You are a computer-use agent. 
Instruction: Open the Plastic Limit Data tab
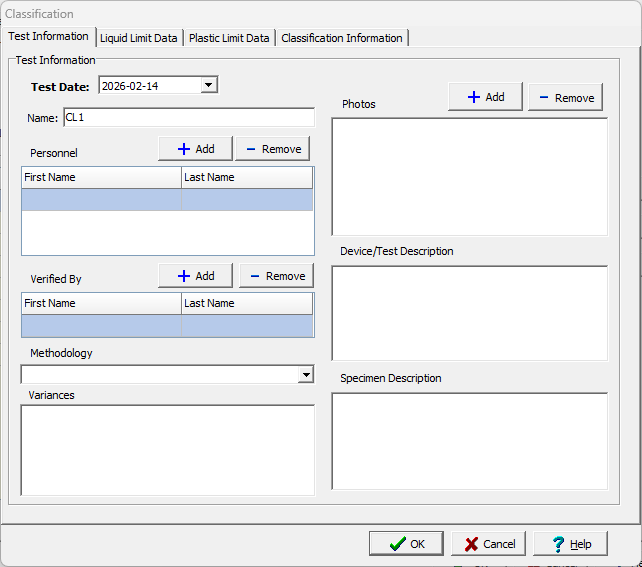point(229,38)
